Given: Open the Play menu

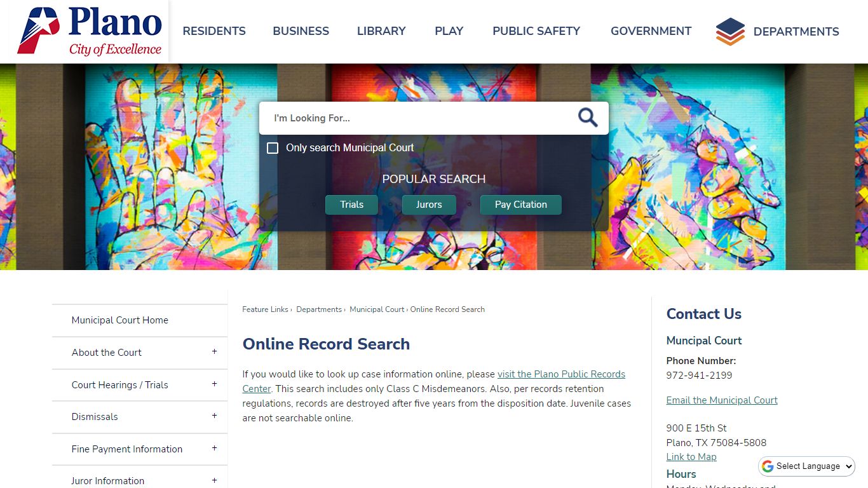Looking at the screenshot, I should click(x=449, y=31).
